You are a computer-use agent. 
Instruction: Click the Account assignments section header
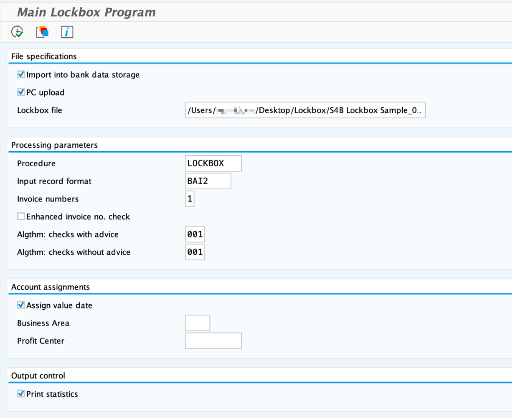[51, 287]
